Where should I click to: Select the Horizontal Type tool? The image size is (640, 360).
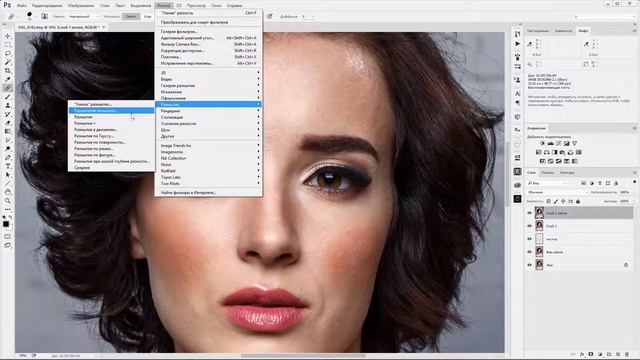pyautogui.click(x=8, y=166)
